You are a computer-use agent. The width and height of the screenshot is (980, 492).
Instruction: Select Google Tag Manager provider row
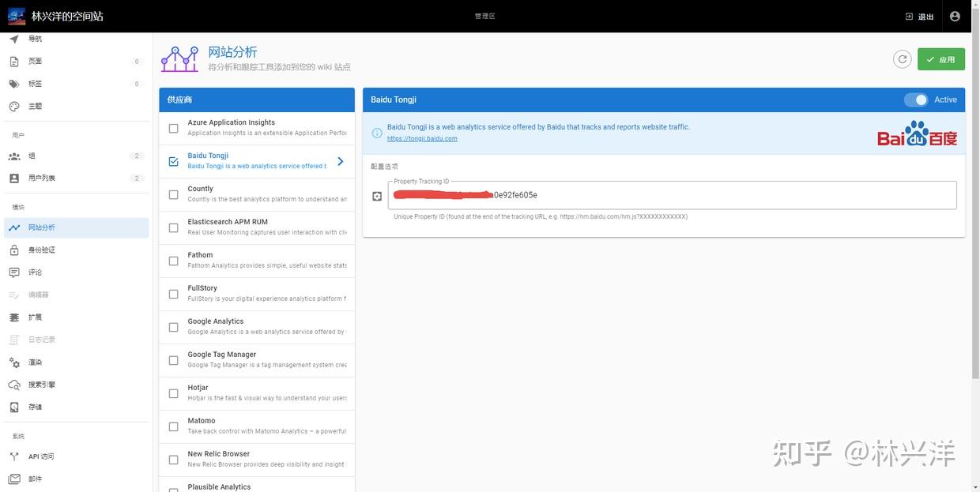coord(257,360)
